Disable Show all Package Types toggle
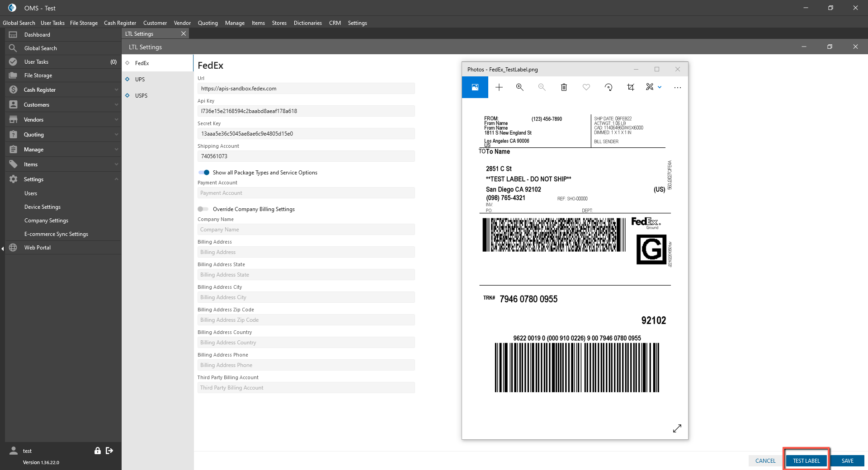 pyautogui.click(x=204, y=173)
